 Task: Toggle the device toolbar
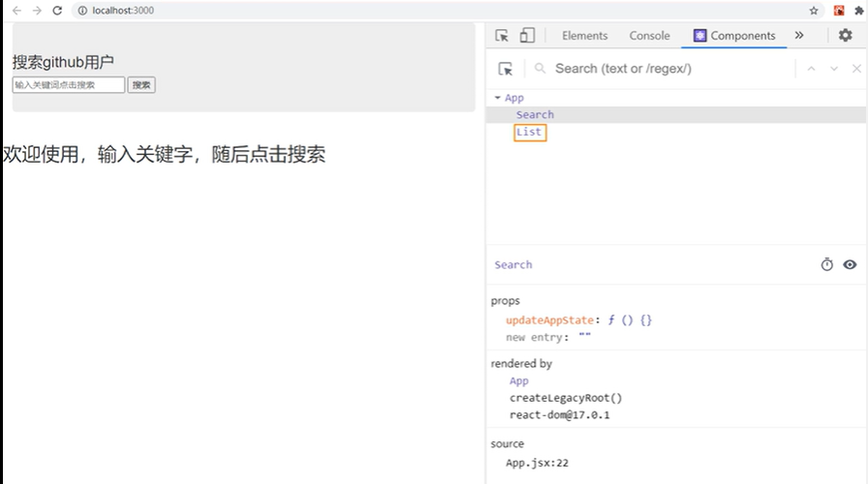click(527, 36)
